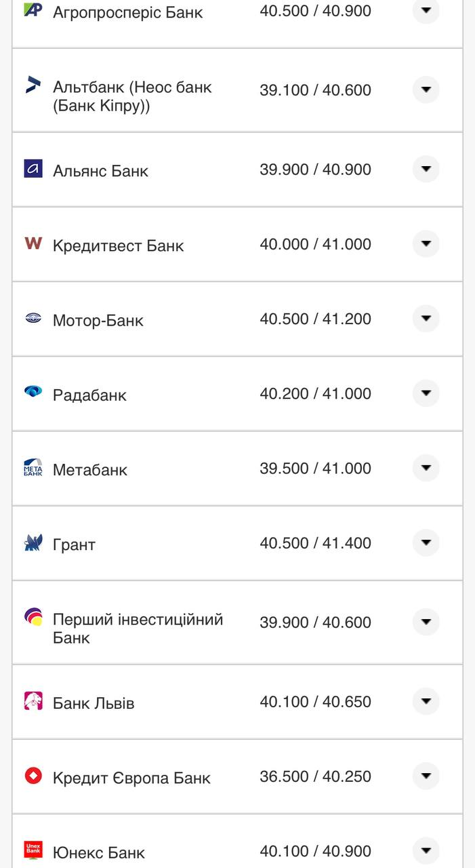The width and height of the screenshot is (475, 868).
Task: Click the Альянс Банк logo icon
Action: (x=33, y=168)
